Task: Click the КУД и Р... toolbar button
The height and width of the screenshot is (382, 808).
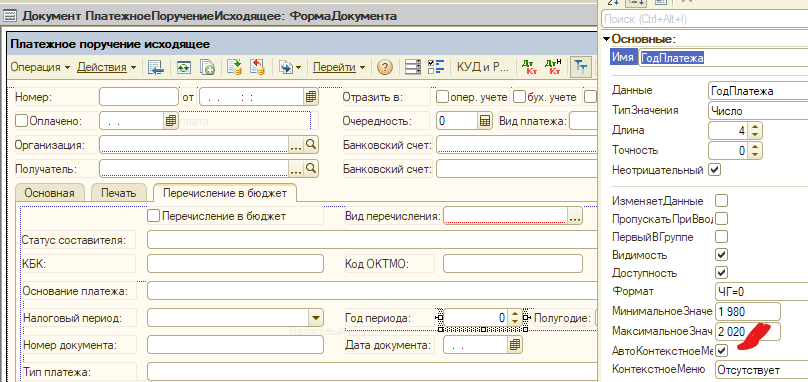Action: (482, 67)
